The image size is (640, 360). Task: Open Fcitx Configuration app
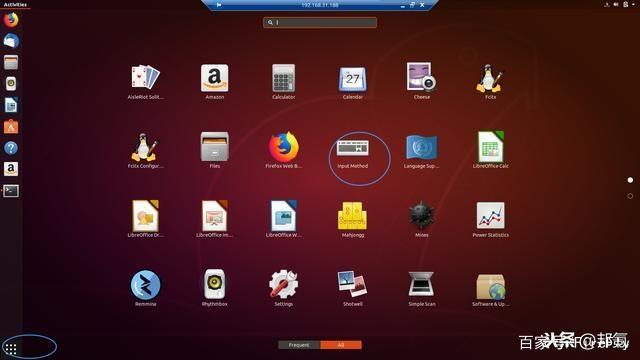click(145, 151)
